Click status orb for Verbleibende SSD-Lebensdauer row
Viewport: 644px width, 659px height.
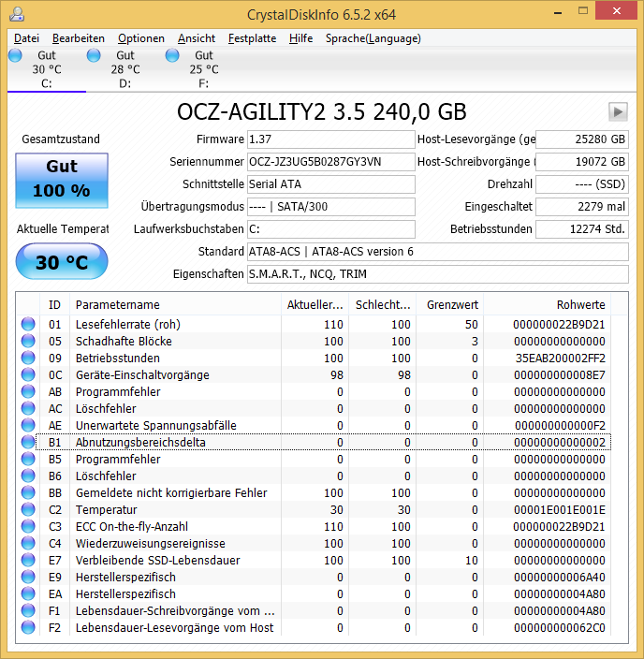[28, 560]
